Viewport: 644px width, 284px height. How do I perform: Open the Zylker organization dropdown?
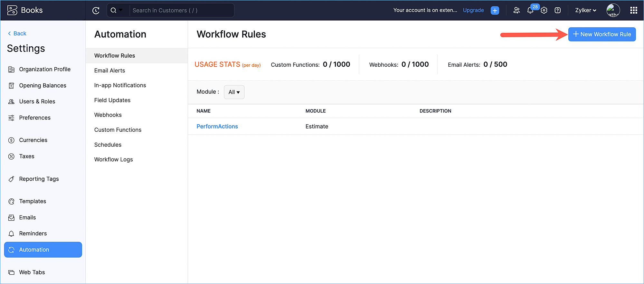click(585, 10)
